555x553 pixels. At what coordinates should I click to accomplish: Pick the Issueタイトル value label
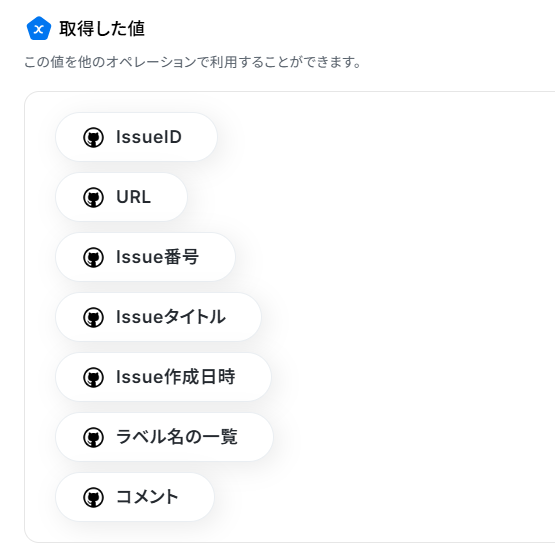171,317
